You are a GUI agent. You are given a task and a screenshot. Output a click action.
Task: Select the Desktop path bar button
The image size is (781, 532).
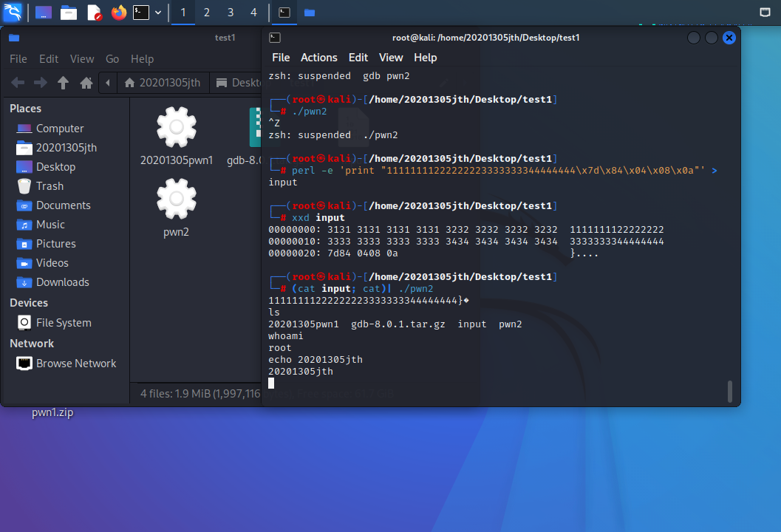click(237, 83)
